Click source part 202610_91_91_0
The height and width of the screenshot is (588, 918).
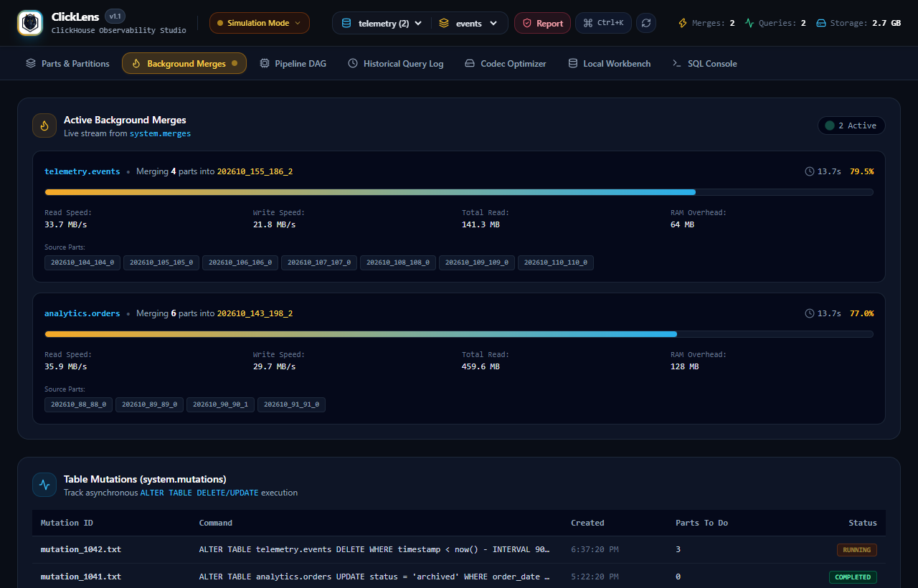point(291,404)
